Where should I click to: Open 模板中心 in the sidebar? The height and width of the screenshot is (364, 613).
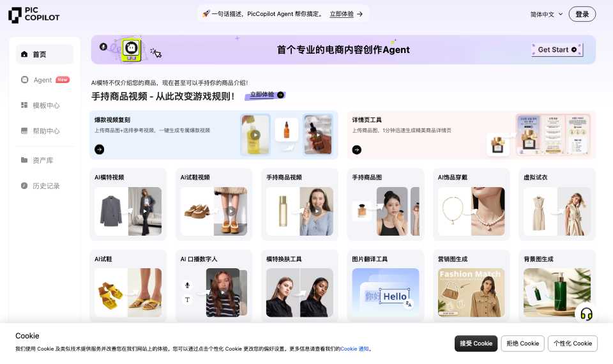[45, 105]
